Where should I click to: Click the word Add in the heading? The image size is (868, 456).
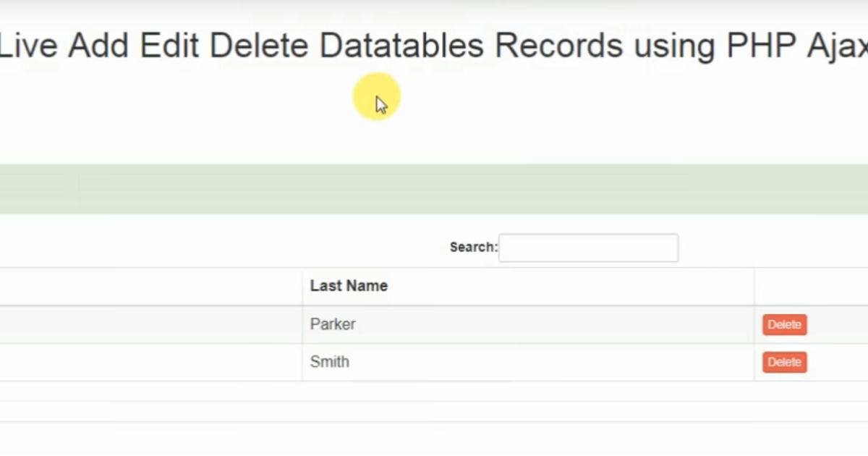(99, 46)
